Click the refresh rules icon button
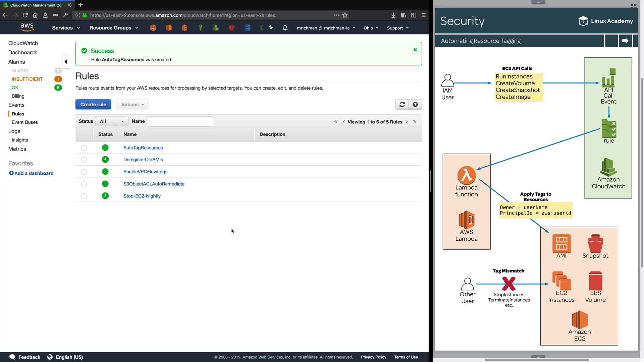 (x=402, y=105)
